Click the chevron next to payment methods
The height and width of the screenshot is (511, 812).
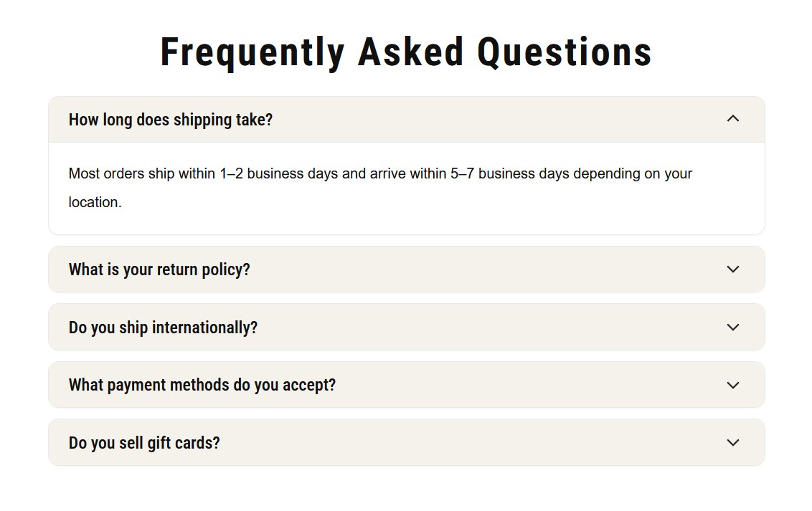(x=733, y=386)
